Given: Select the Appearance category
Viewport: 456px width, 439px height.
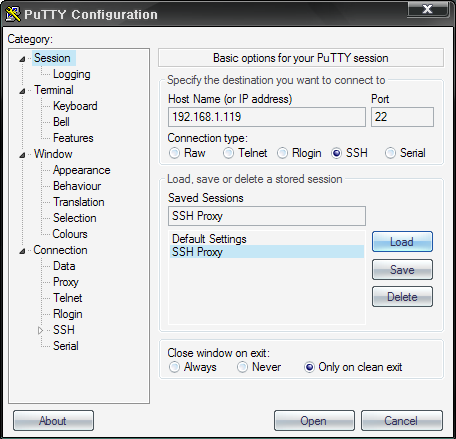Looking at the screenshot, I should [x=82, y=170].
